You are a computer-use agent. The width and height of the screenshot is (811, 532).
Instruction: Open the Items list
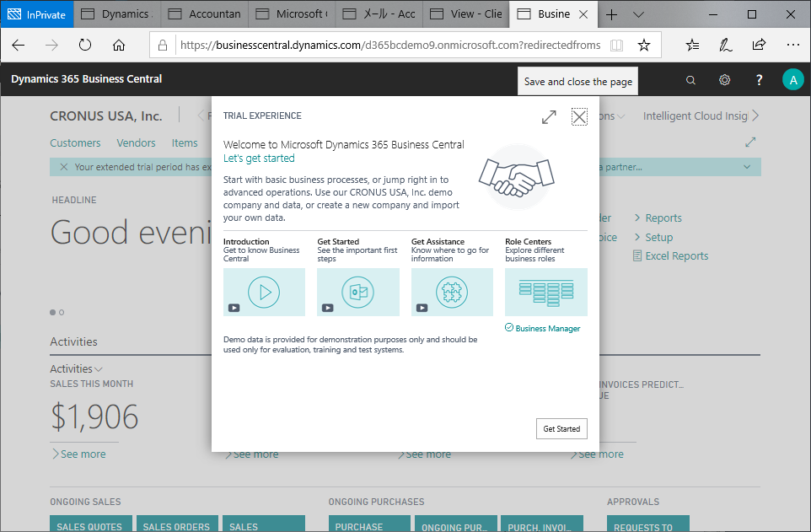tap(185, 142)
